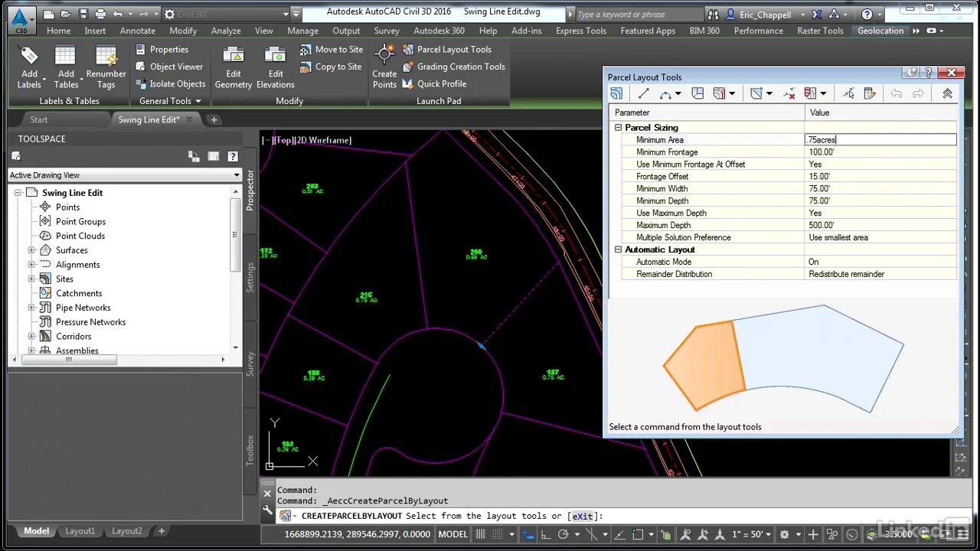Click the Properties button in General Tools
The image size is (980, 551).
click(162, 49)
